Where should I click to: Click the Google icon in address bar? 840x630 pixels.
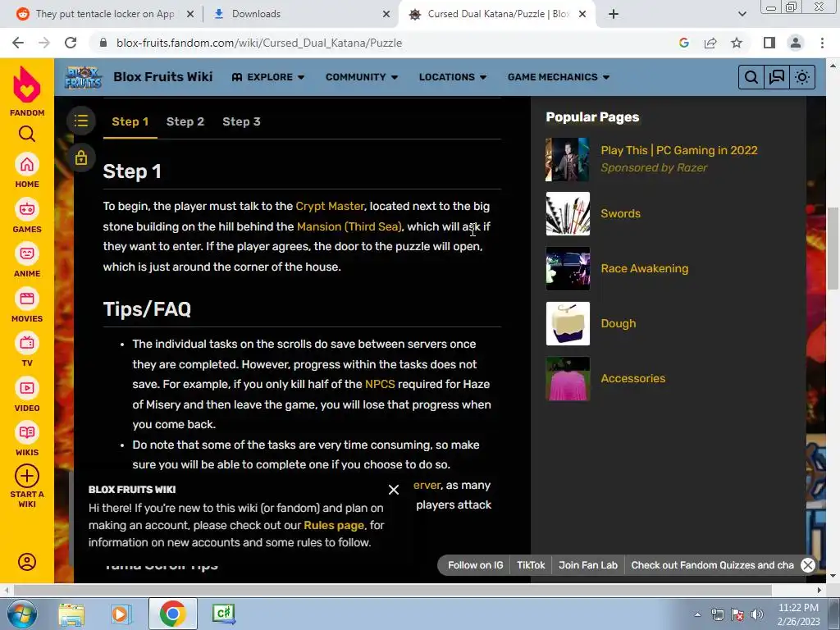click(684, 43)
